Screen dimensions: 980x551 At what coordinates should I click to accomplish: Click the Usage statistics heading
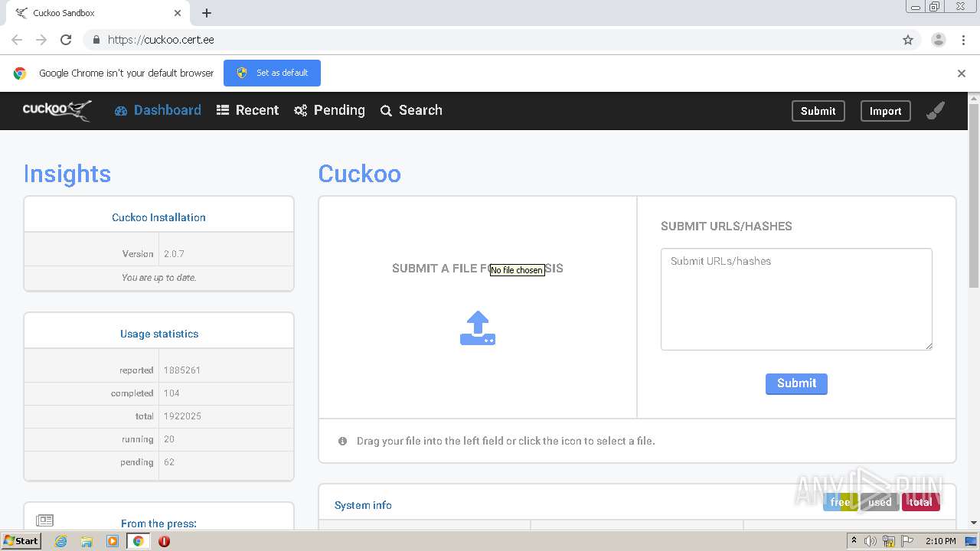(158, 334)
